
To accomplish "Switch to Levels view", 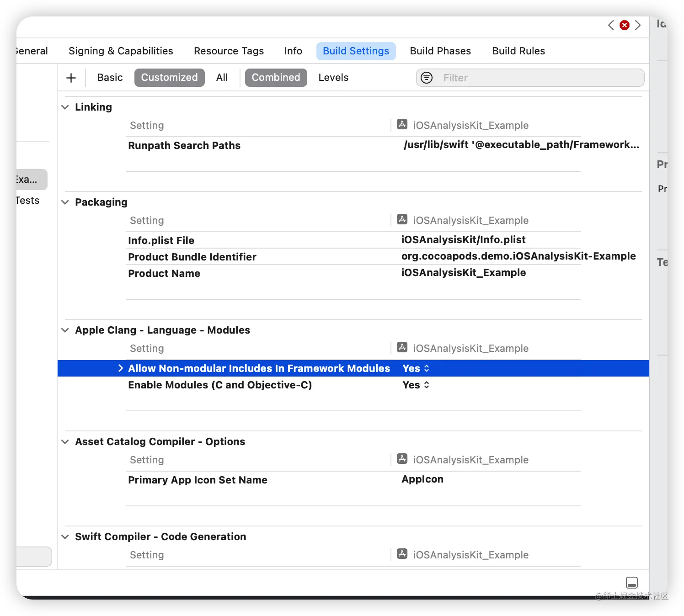I will 333,78.
